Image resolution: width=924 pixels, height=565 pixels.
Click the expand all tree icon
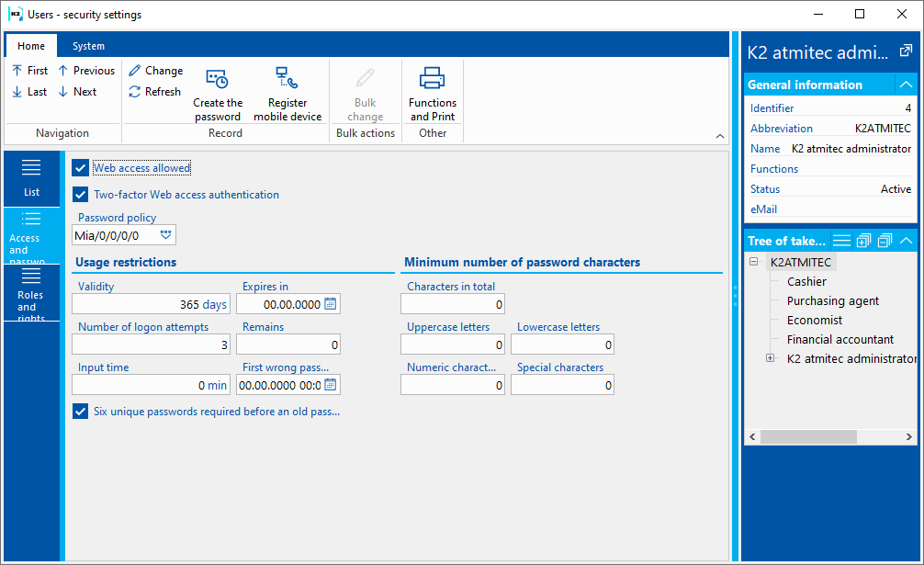coord(864,241)
